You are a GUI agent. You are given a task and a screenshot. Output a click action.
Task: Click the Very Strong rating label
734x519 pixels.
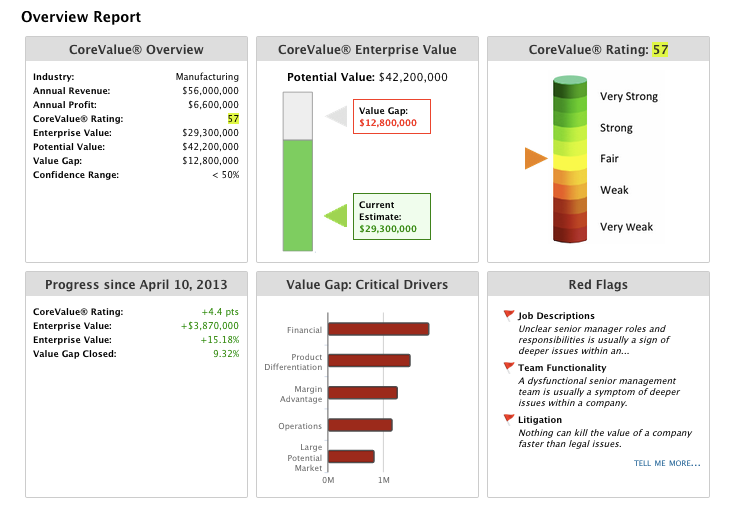point(629,96)
